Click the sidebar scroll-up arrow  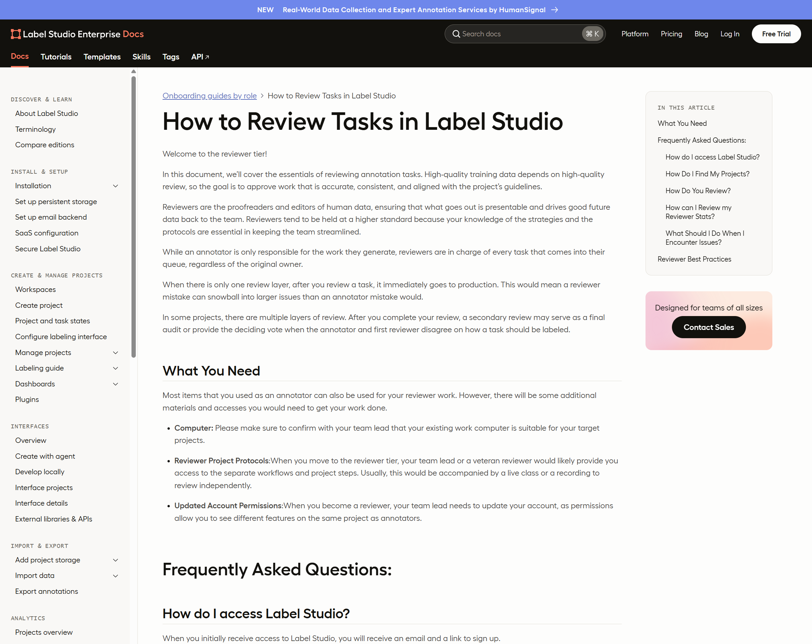(x=133, y=72)
